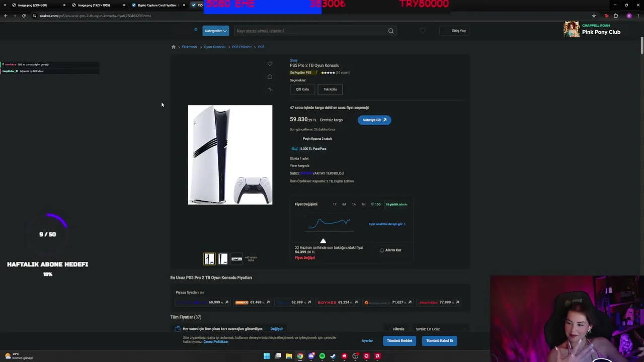Click the page vertical scrollbar thumb

click(x=641, y=45)
